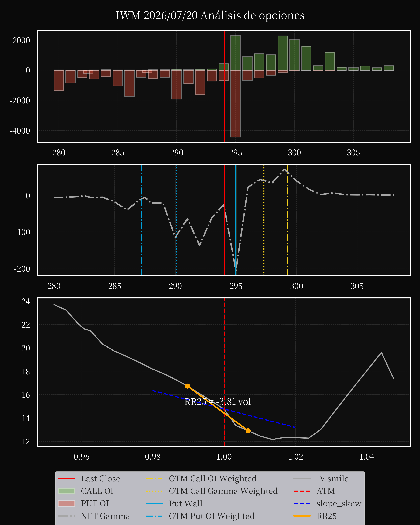Click the green CALL OI legend swatch
This screenshot has width=420, height=525.
tap(66, 491)
